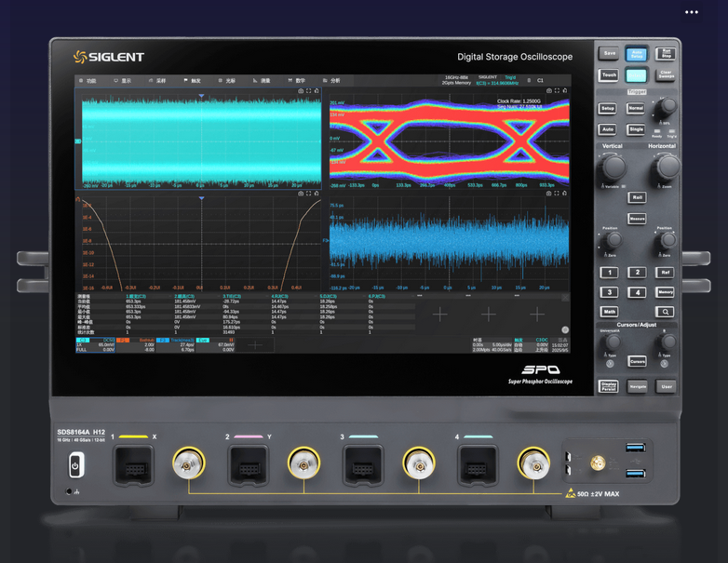Toggle channel 1 button on
Image resolution: width=728 pixels, height=563 pixels.
click(608, 273)
